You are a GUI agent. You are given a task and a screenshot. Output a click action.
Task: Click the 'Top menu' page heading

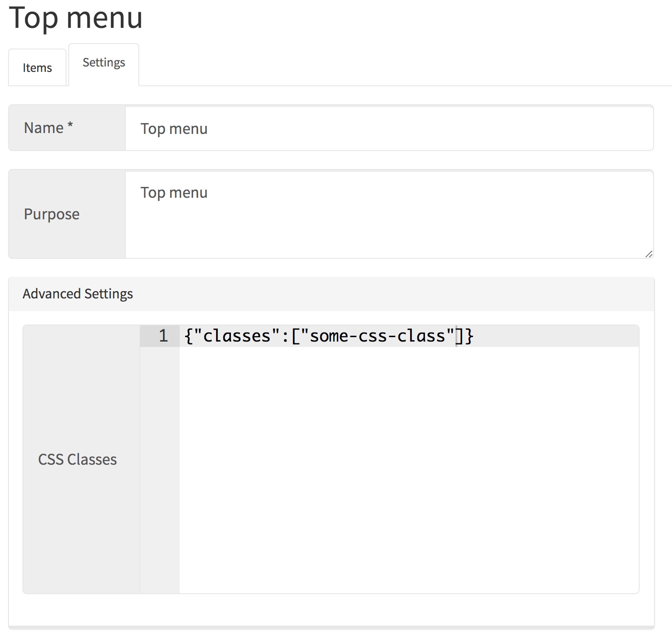pos(76,19)
